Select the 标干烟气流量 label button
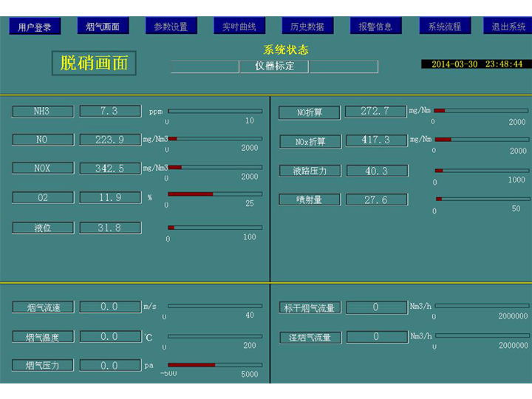Viewport: 532px width, 399px height. pos(310,307)
